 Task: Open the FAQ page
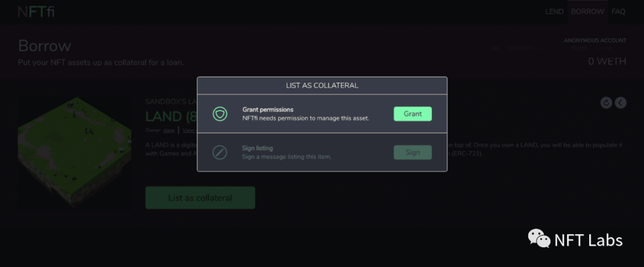[x=618, y=12]
